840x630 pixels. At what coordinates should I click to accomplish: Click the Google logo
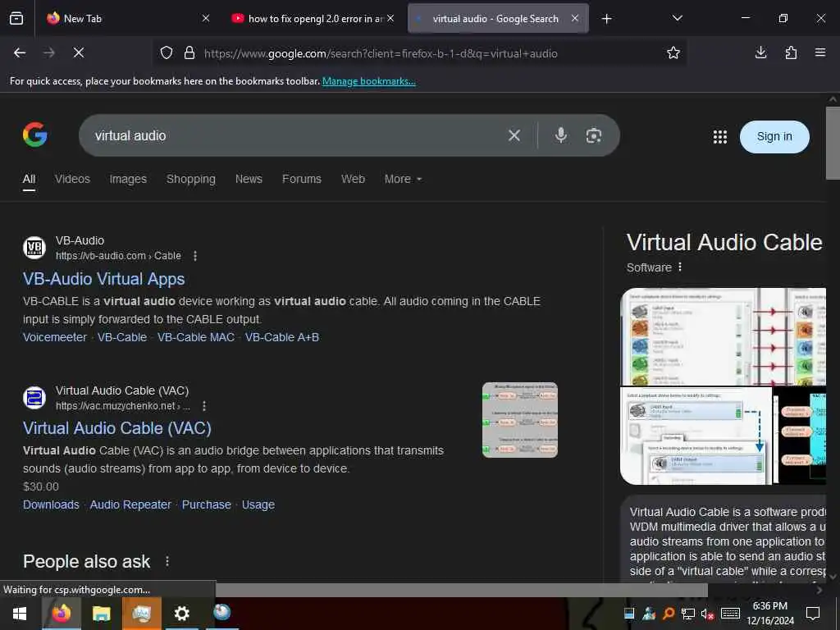34,134
